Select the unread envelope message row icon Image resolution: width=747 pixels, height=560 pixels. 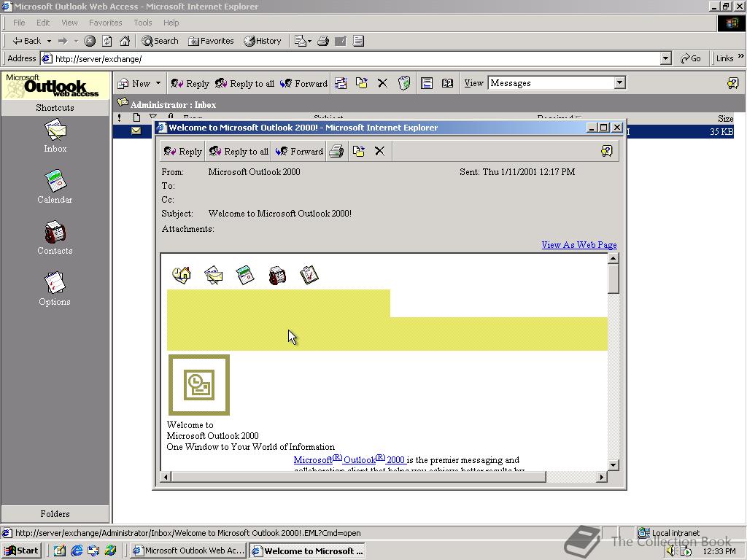(136, 131)
